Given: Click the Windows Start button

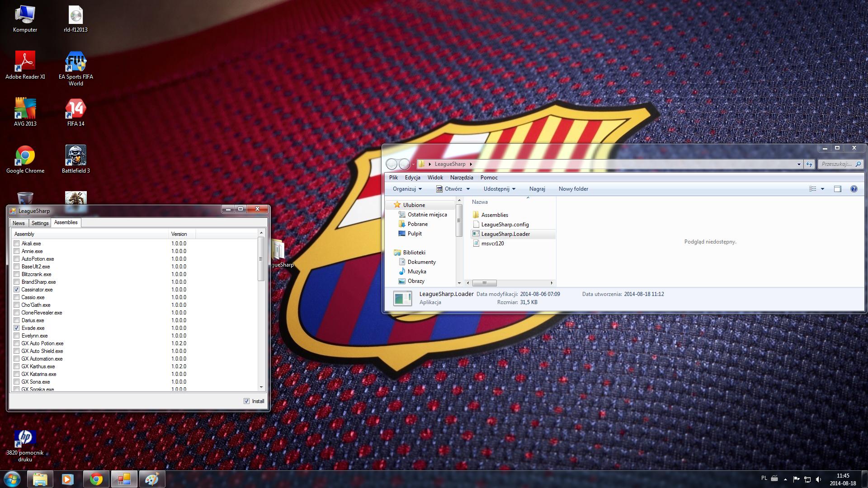Looking at the screenshot, I should (12, 479).
